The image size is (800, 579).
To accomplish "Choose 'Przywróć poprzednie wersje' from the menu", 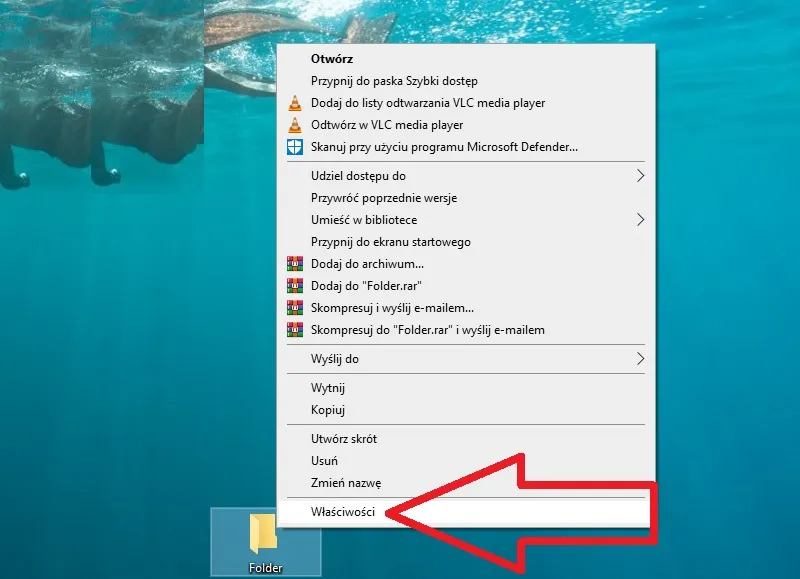I will pos(384,198).
